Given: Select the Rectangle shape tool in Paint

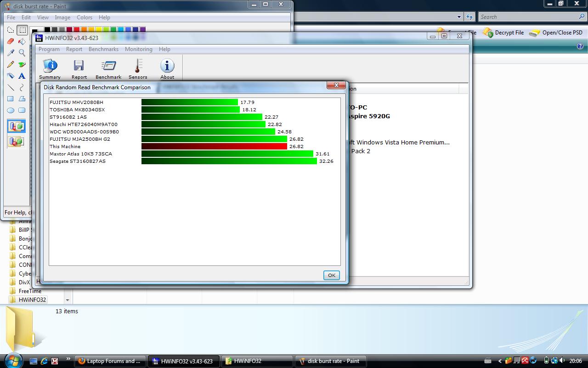Looking at the screenshot, I should tap(11, 99).
